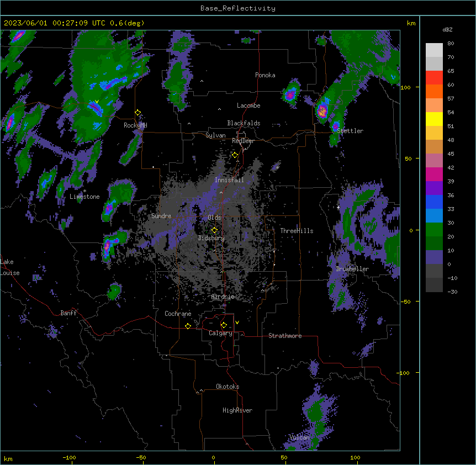The width and height of the screenshot is (476, 465).
Task: Click the Sundre town label
Action: (161, 216)
